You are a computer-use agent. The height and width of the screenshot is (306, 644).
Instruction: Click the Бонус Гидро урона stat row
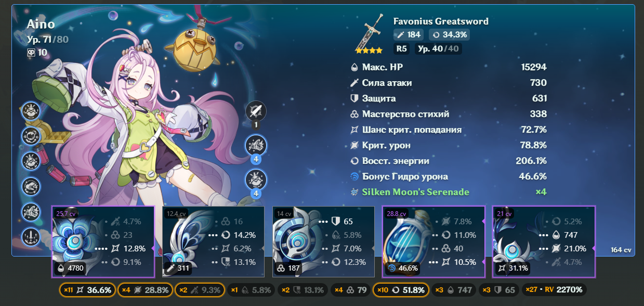[449, 176]
